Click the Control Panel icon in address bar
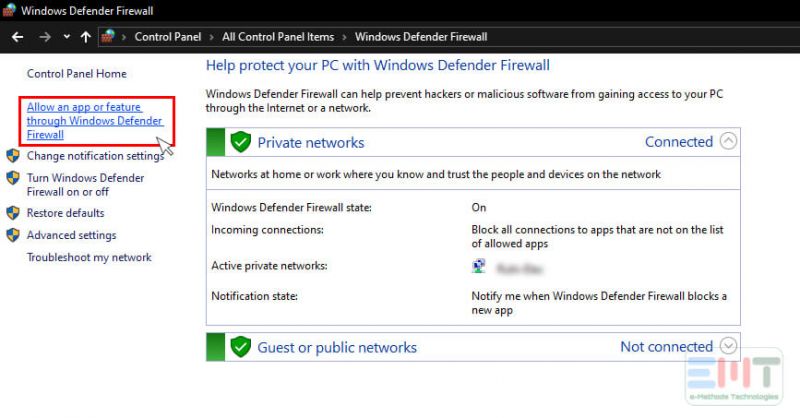The width and height of the screenshot is (800, 418). click(x=108, y=37)
